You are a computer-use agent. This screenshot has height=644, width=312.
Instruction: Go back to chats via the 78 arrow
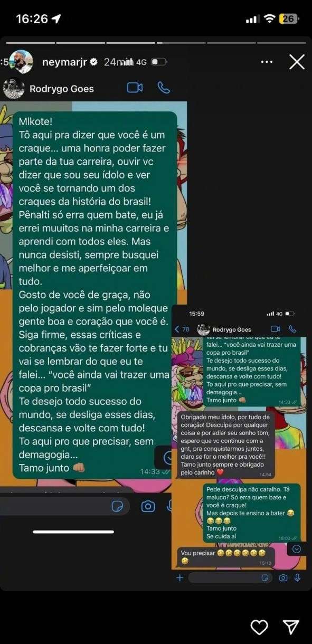tap(182, 329)
